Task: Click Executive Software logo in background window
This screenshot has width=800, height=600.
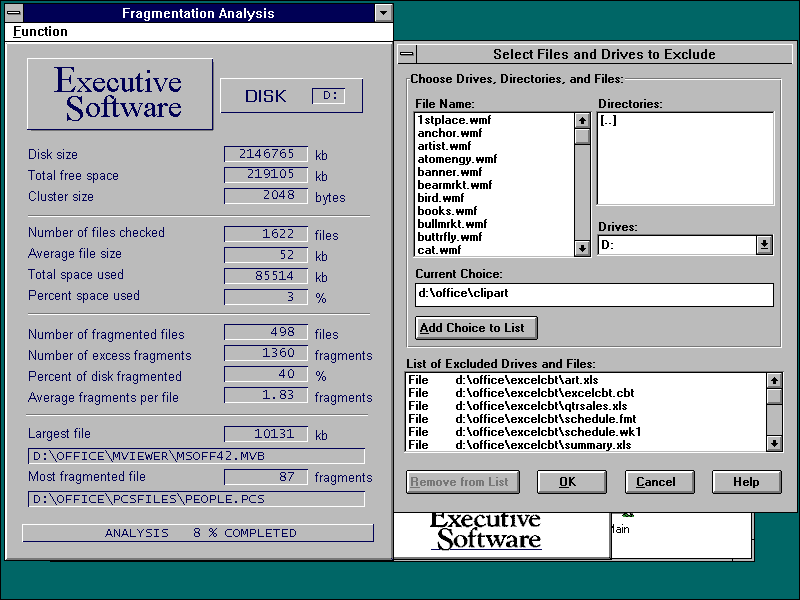Action: pyautogui.click(x=487, y=532)
